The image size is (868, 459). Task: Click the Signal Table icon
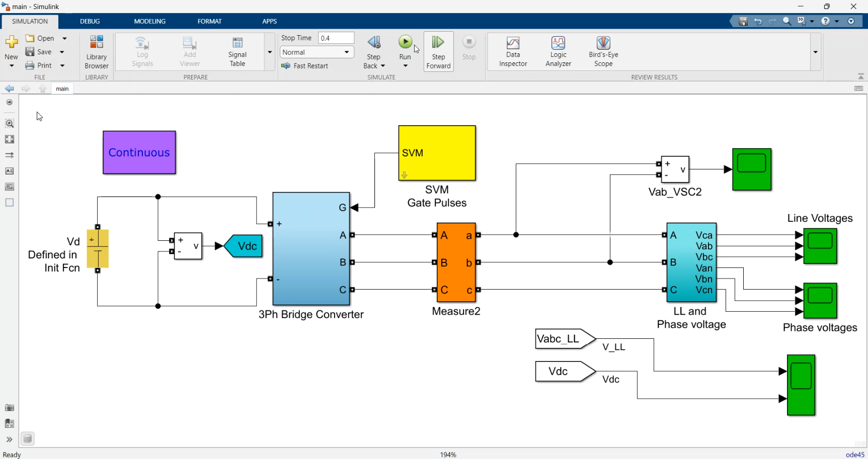(x=237, y=50)
